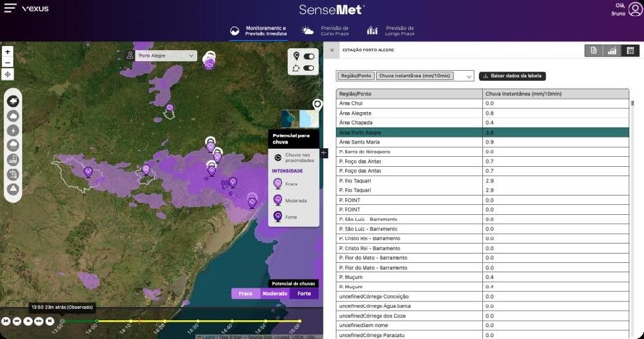The width and height of the screenshot is (644, 339).
Task: Click the panel divider expand handle
Action: pos(323,153)
